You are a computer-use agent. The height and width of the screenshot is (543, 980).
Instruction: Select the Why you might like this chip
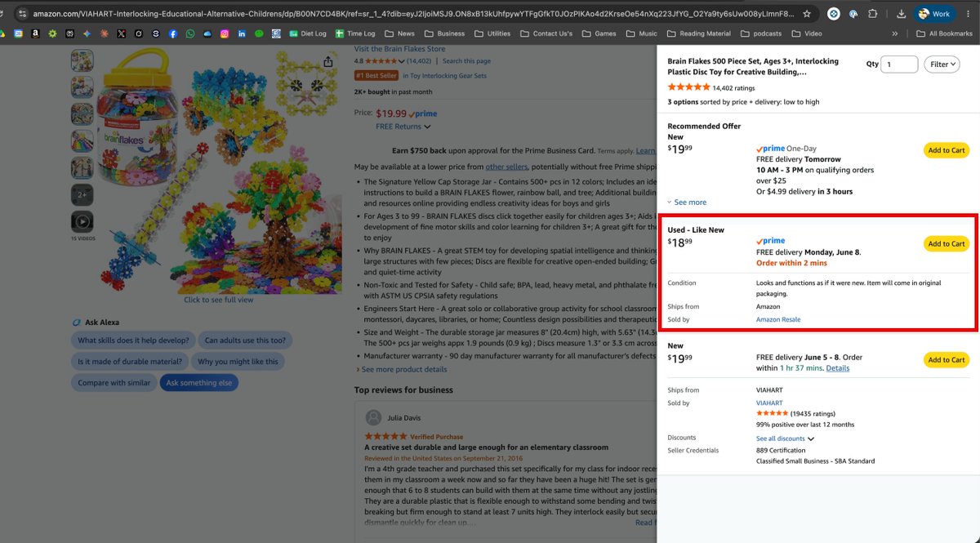point(238,362)
